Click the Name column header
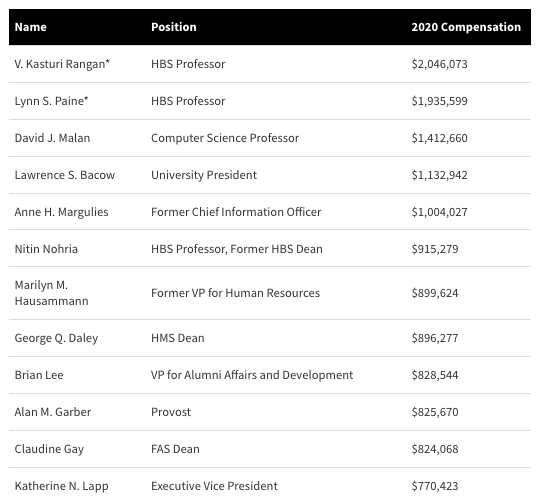Screen dimensions: 539x501 pyautogui.click(x=31, y=27)
